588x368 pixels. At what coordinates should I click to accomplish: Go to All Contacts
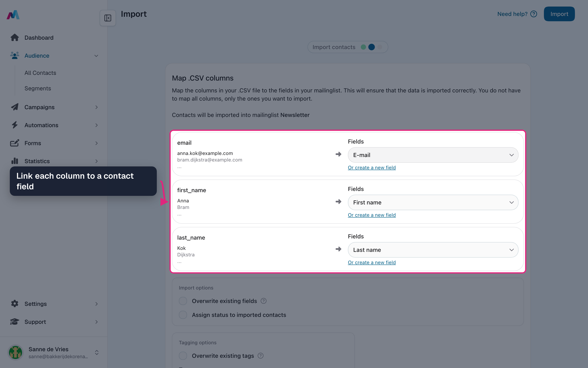[x=40, y=73]
